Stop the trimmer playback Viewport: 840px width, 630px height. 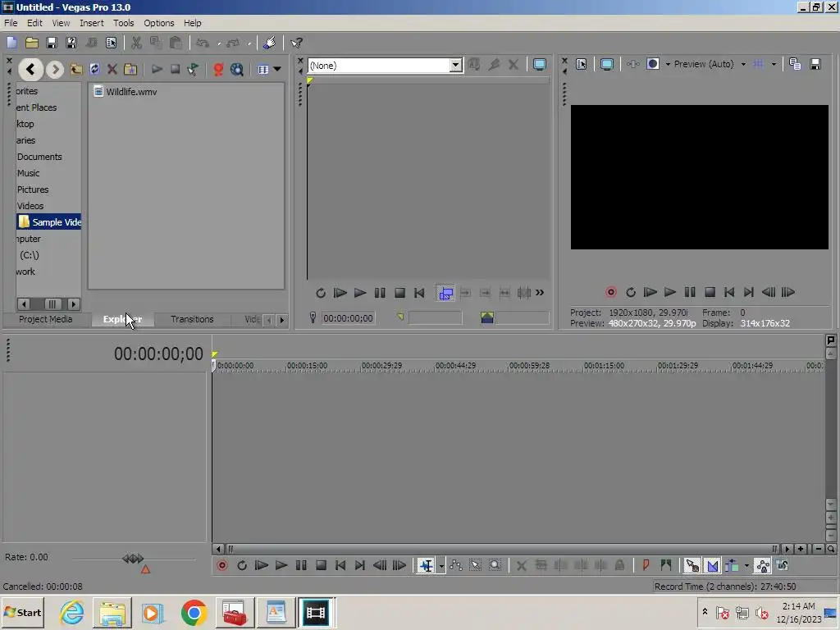[399, 293]
